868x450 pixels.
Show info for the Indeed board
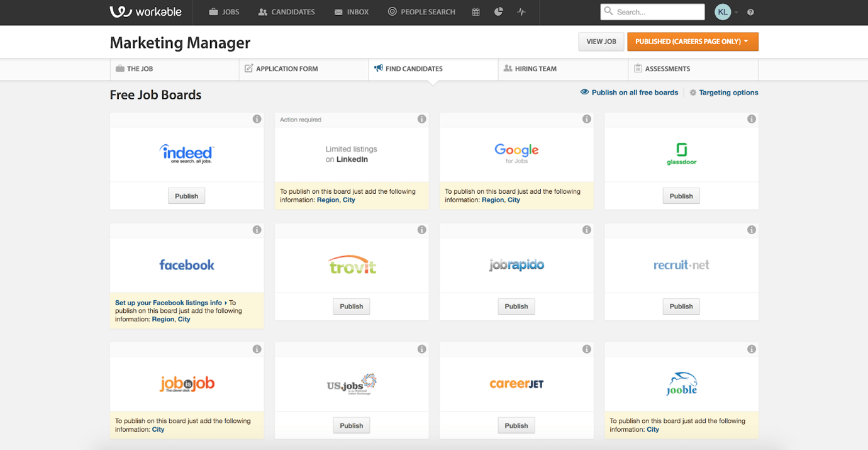tap(257, 119)
